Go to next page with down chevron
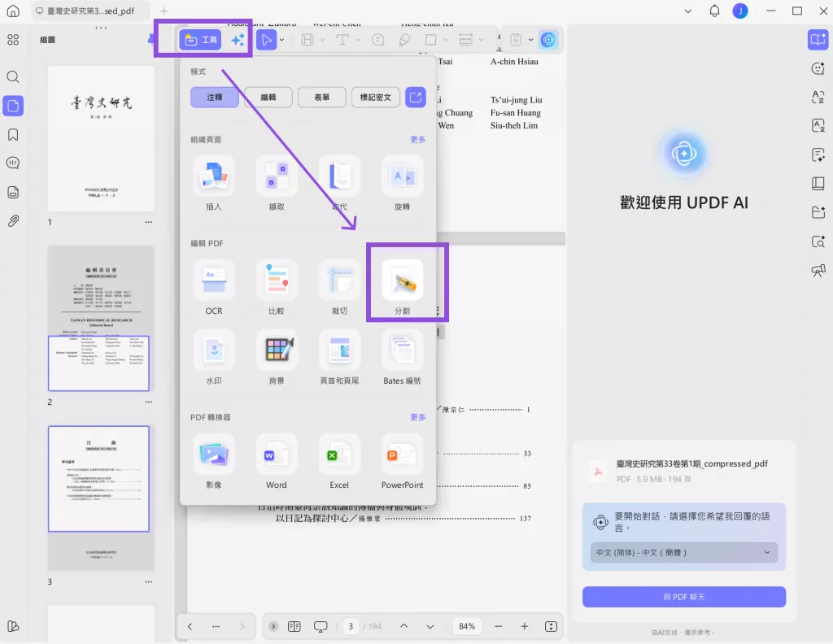Image resolution: width=833 pixels, height=644 pixels. coord(430,626)
